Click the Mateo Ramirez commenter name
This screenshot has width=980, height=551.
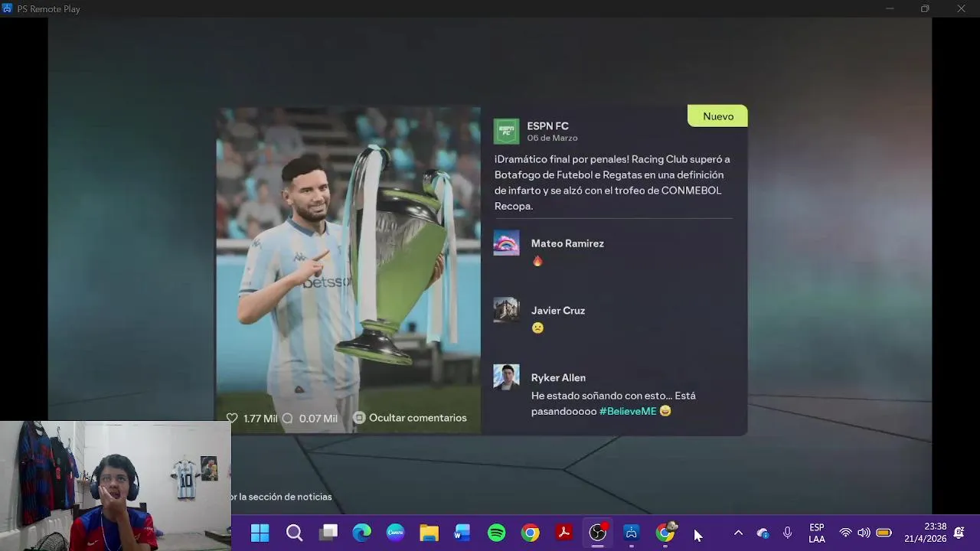(567, 243)
